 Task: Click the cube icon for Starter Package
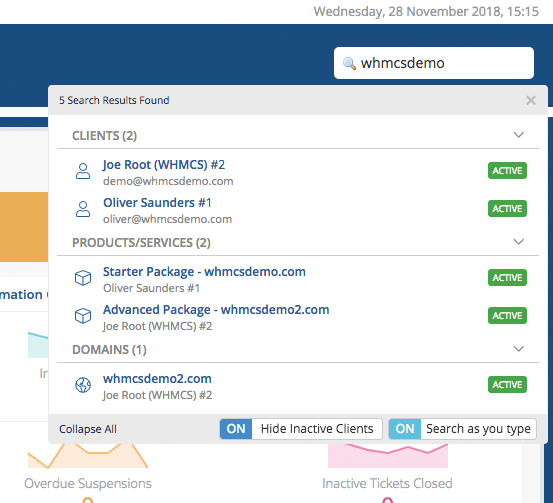coord(83,278)
